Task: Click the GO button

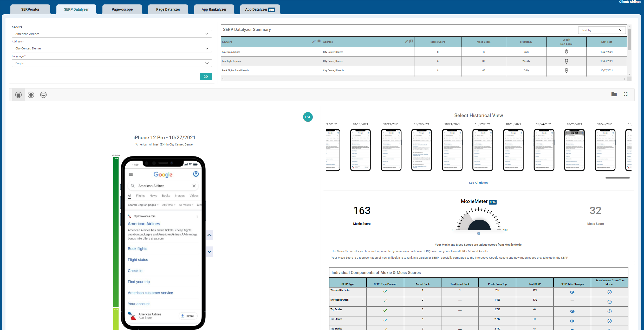Action: tap(206, 77)
